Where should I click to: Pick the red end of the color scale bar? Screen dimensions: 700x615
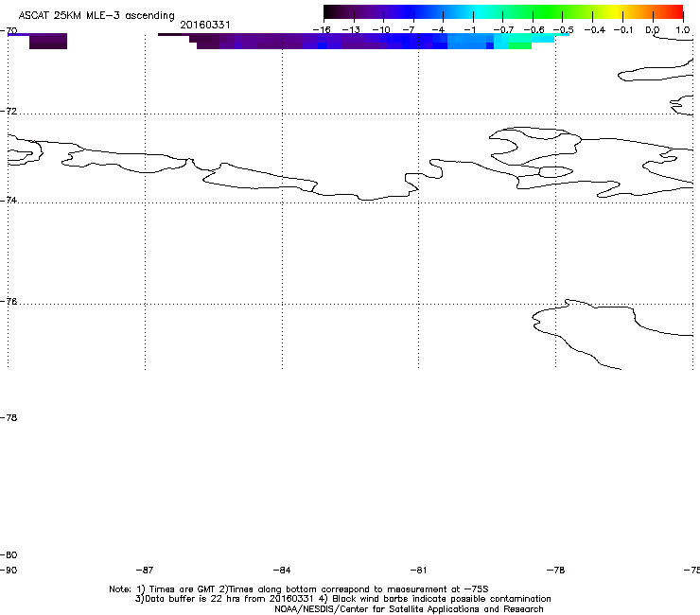click(x=674, y=12)
